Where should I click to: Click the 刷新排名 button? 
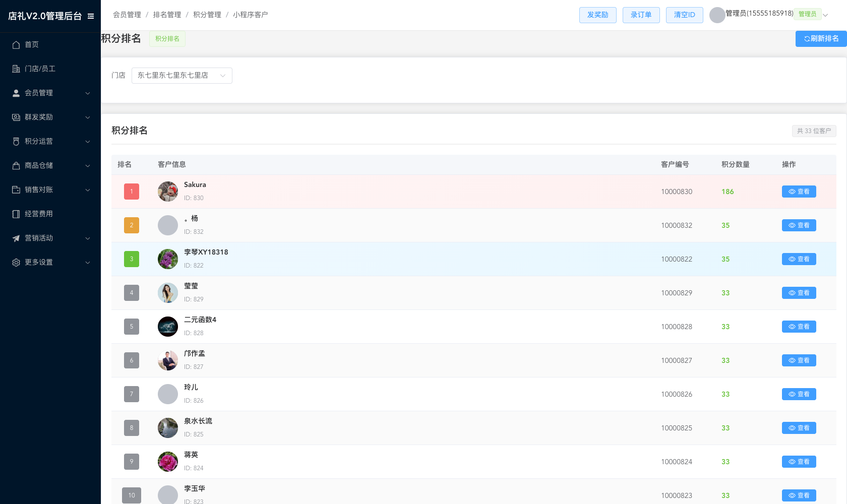(821, 39)
